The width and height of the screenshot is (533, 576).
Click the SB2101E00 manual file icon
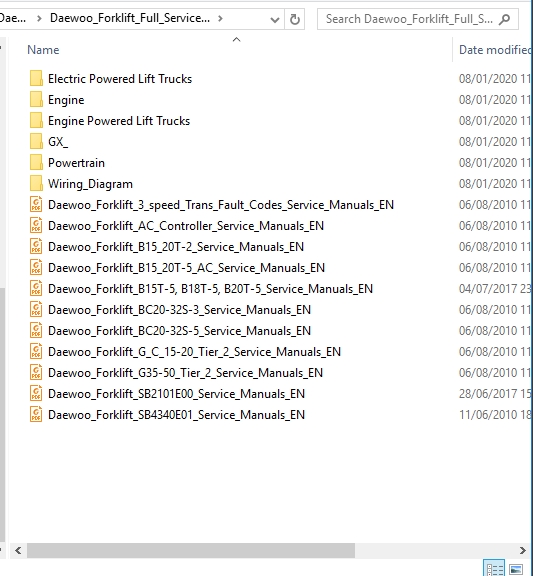[36, 393]
